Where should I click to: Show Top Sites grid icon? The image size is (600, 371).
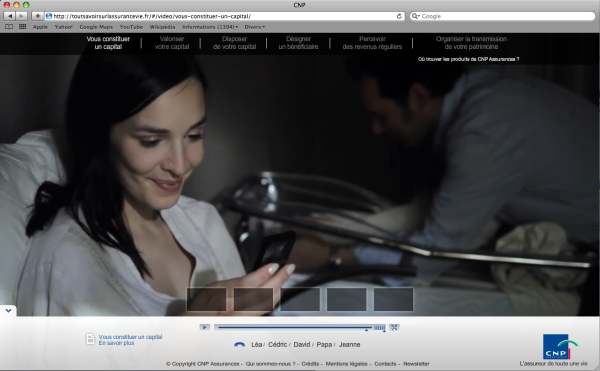click(x=23, y=27)
